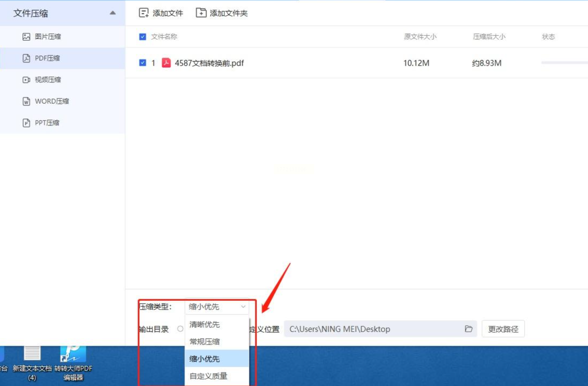This screenshot has height=386, width=588.
Task: Select the image compression sidebar icon
Action: coord(26,37)
